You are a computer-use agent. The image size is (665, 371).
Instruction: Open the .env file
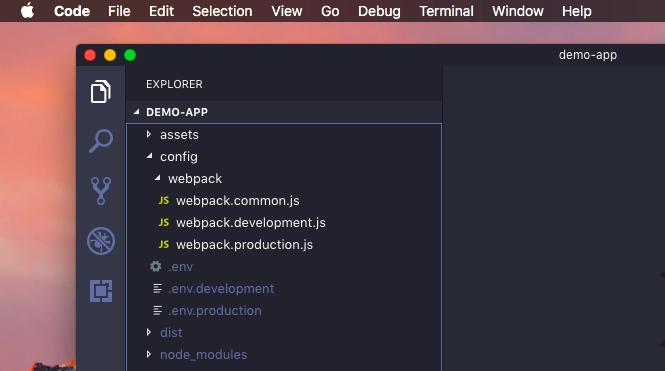pyautogui.click(x=181, y=267)
